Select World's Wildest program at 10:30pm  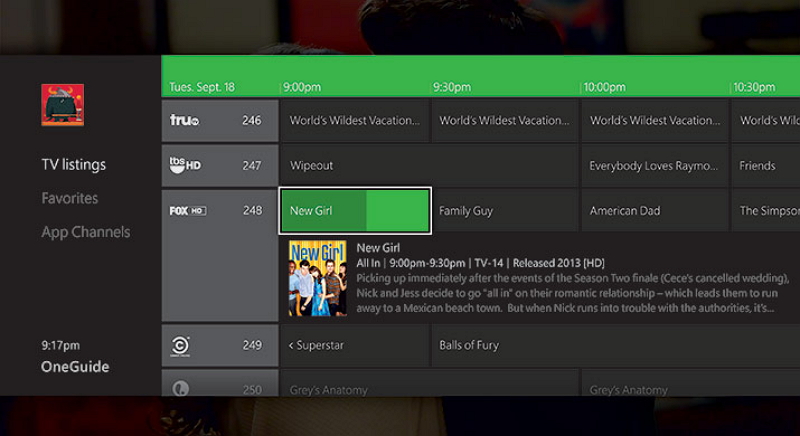click(766, 120)
